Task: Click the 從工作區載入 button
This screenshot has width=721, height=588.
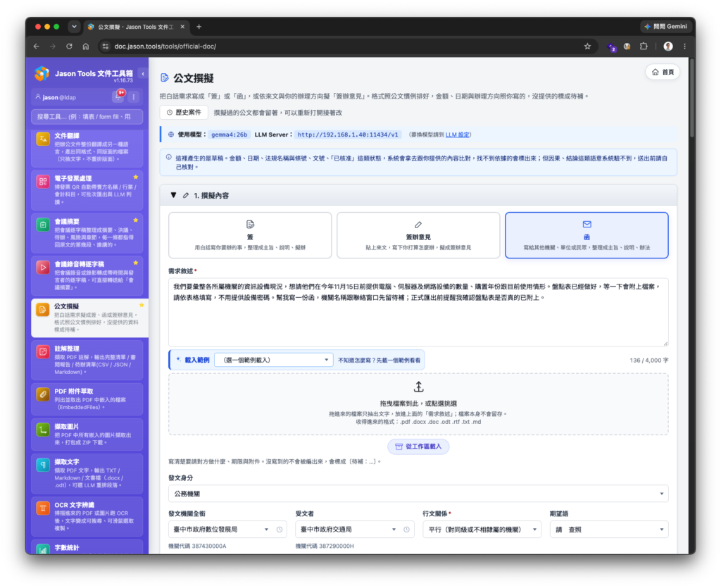Action: [418, 446]
